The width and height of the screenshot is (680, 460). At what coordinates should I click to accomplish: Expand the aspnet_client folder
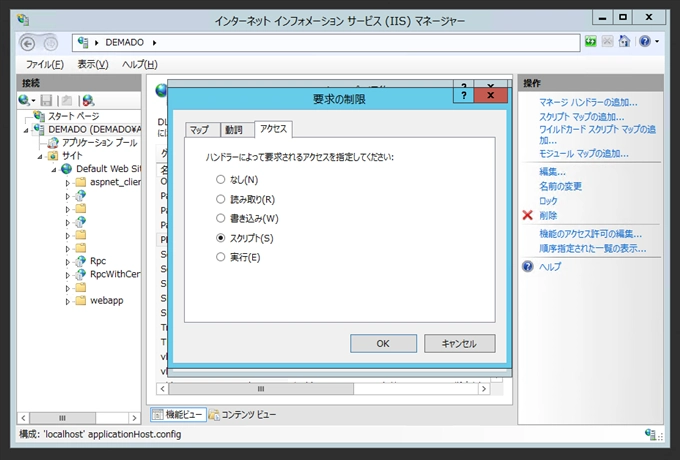coord(68,183)
